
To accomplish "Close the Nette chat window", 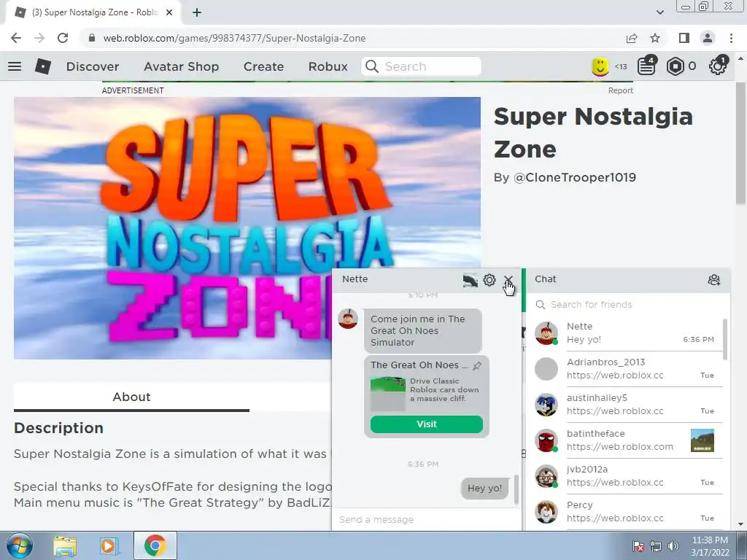I will [508, 279].
